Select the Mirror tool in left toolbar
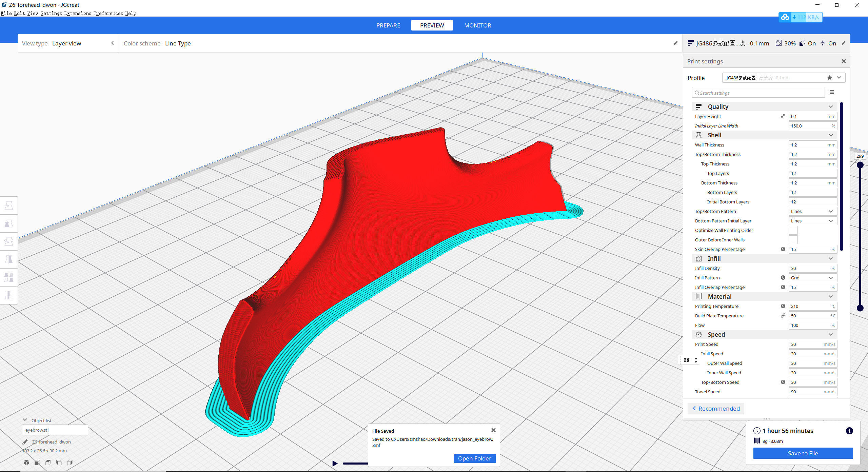The width and height of the screenshot is (868, 472). tap(9, 259)
